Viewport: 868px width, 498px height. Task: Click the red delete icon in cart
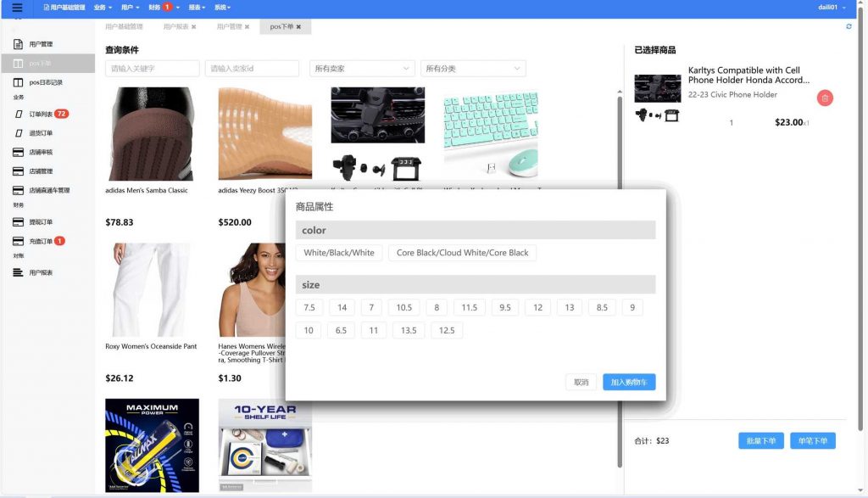825,98
